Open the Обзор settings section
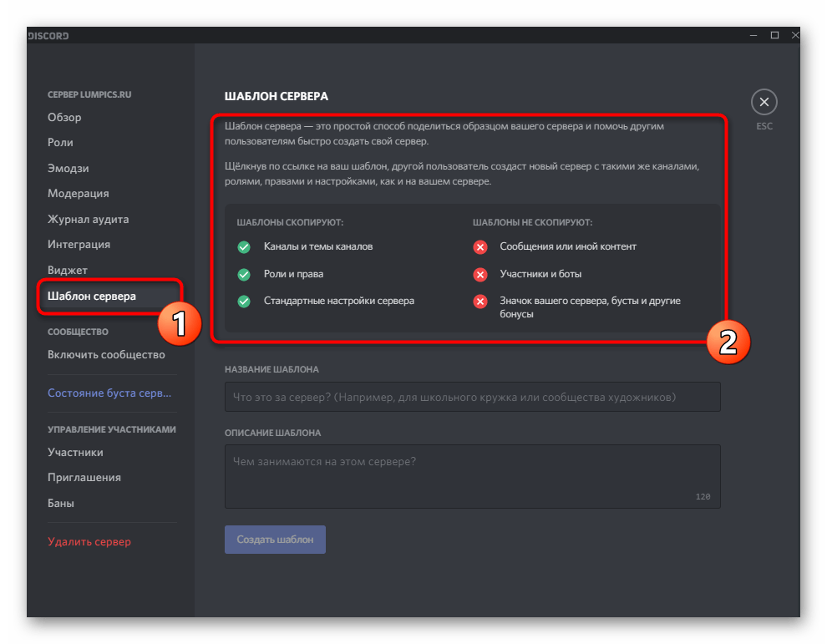 pyautogui.click(x=63, y=117)
